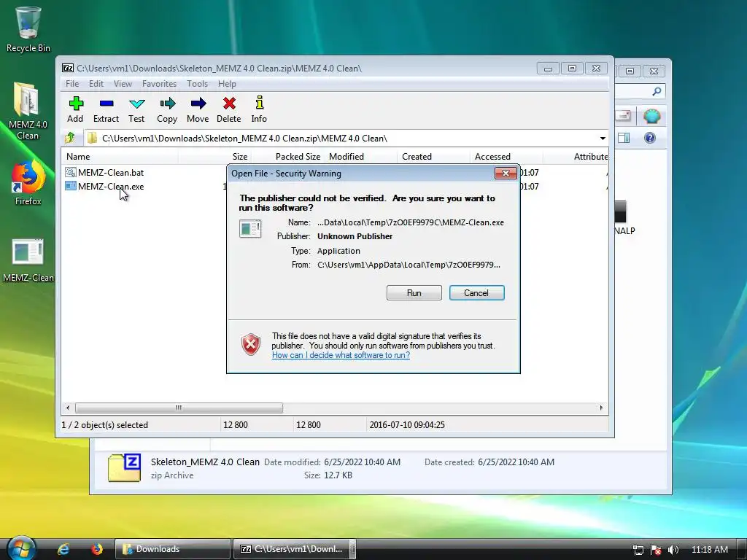The image size is (747, 560).
Task: Click the scrollbar left arrow in 7-Zip
Action: click(x=68, y=408)
